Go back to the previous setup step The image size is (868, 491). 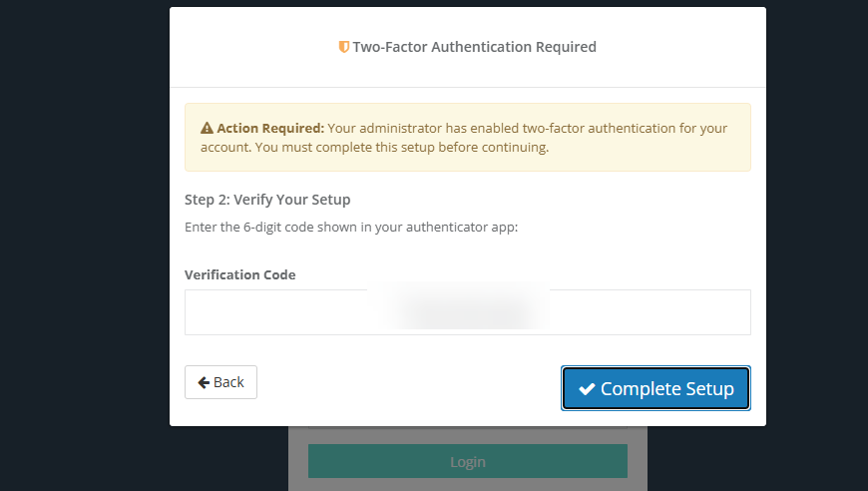coord(220,382)
